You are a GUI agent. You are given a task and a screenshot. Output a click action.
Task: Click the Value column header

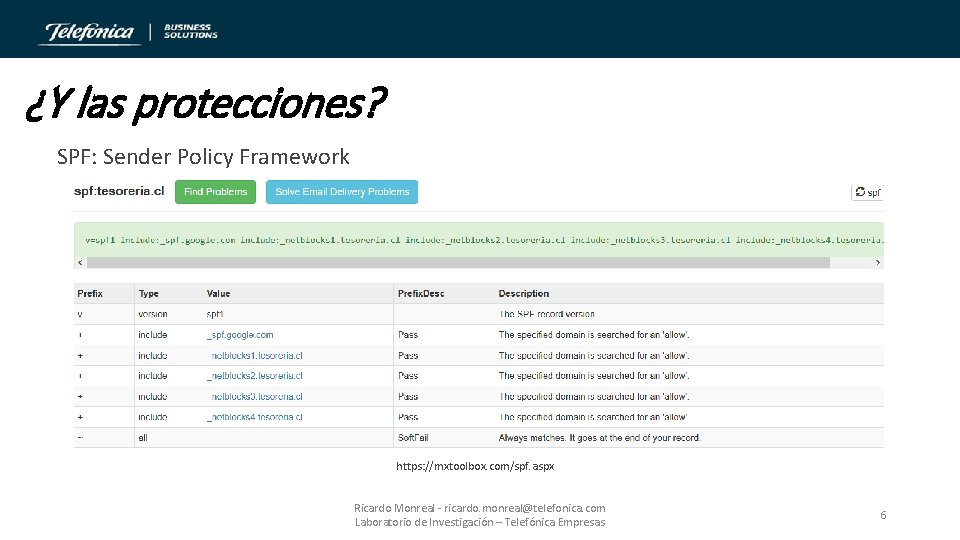point(219,294)
